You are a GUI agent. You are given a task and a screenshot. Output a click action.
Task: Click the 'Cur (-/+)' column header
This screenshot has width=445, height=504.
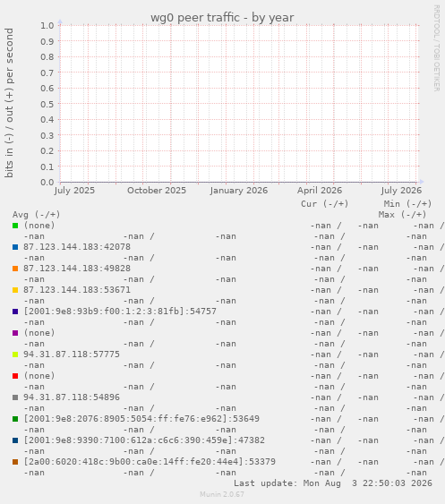click(325, 204)
